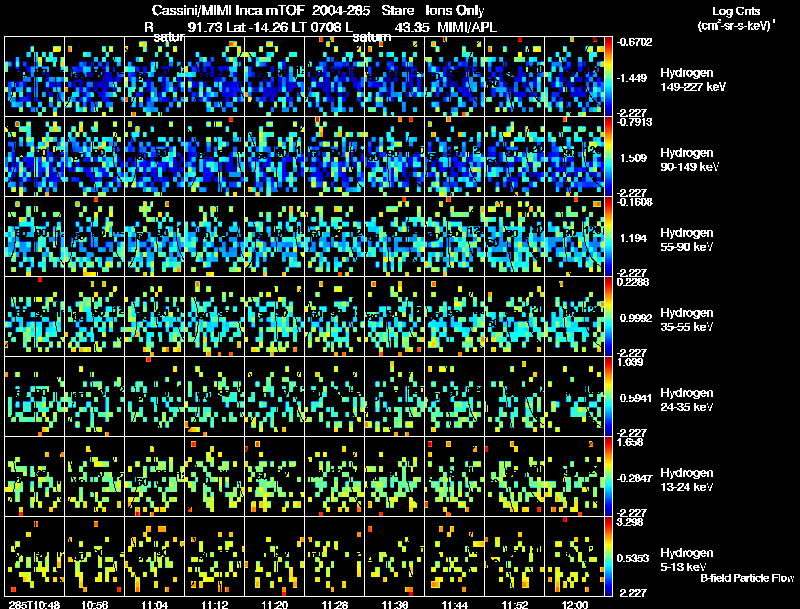The height and width of the screenshot is (609, 800).
Task: Click the title text 'Cassini/MIMI Inca mTOF'
Action: (x=228, y=11)
